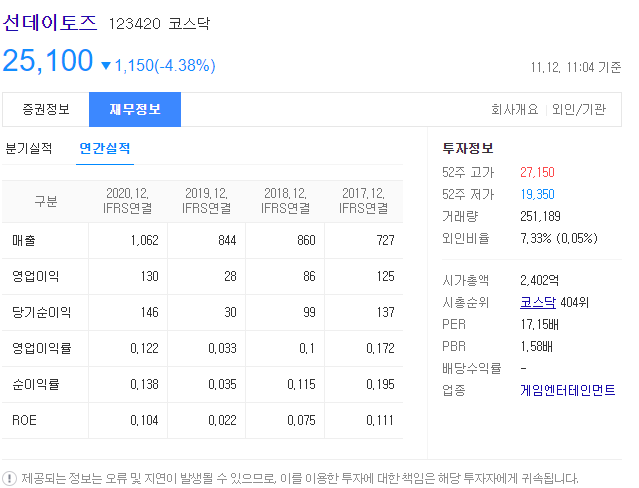
Task: Select the 2018.12. IFRS연결 column header
Action: 285,201
